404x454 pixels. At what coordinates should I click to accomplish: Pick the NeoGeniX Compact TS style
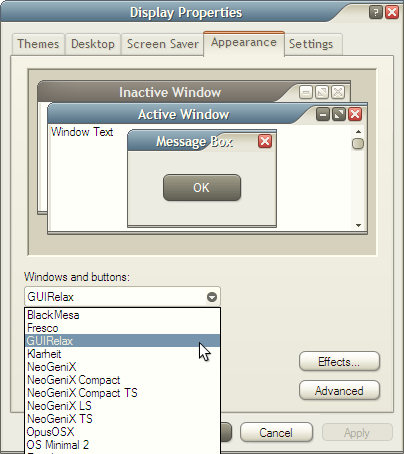tap(123, 393)
